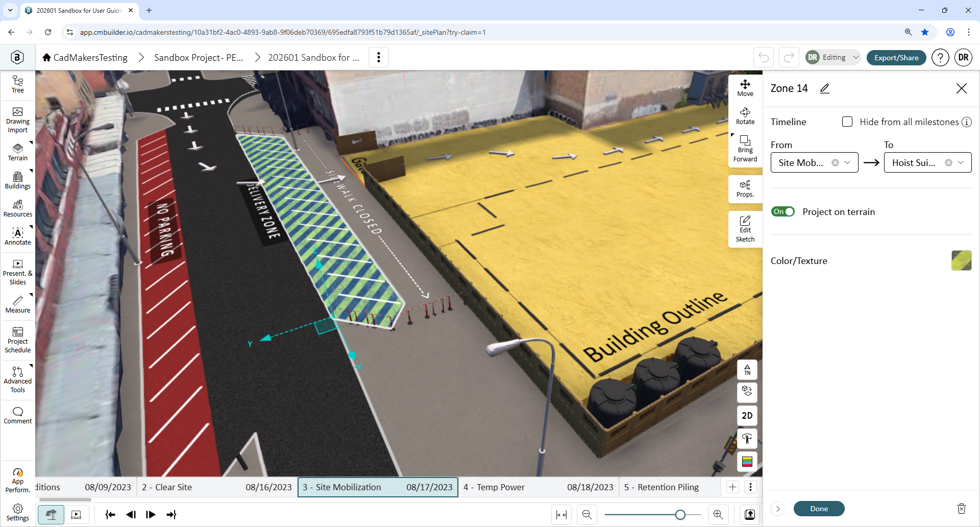Open project three-dot menu
Screen dimensions: 980x527
pos(379,57)
